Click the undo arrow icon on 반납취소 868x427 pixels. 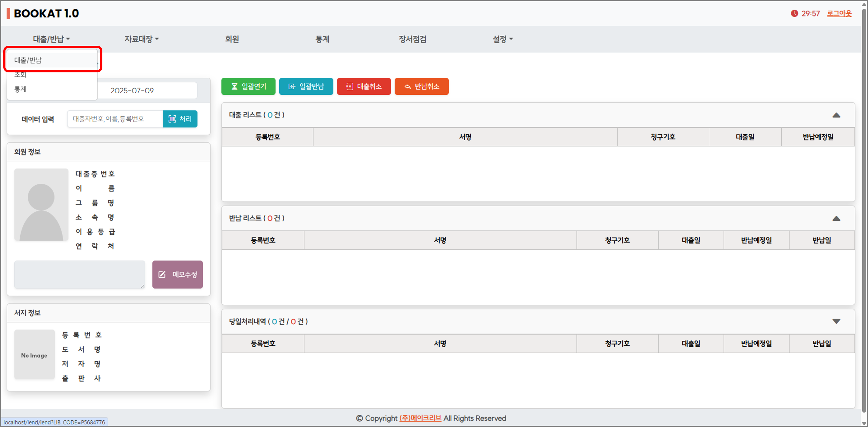(x=407, y=87)
